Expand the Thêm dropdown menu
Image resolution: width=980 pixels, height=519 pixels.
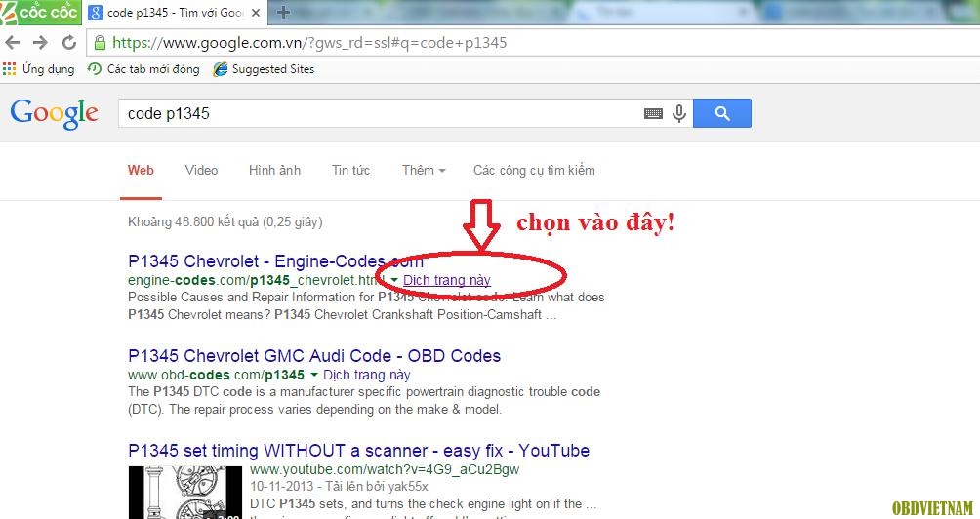click(x=424, y=170)
